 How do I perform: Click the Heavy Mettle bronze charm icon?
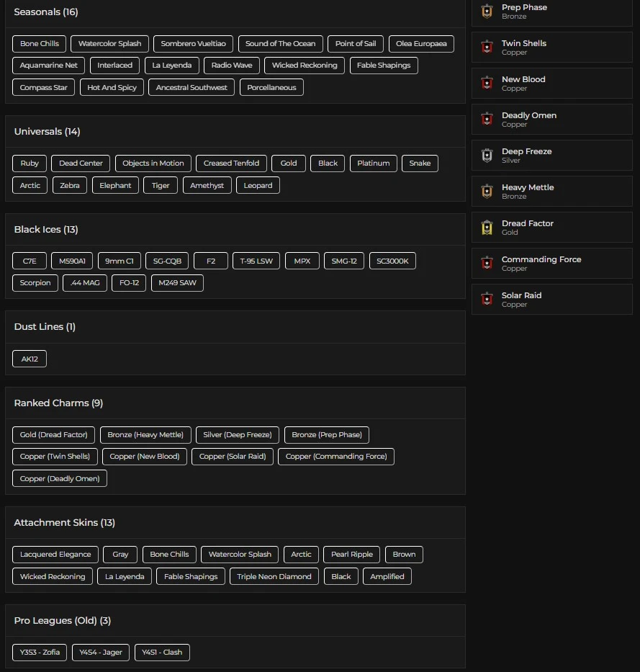[x=487, y=192]
